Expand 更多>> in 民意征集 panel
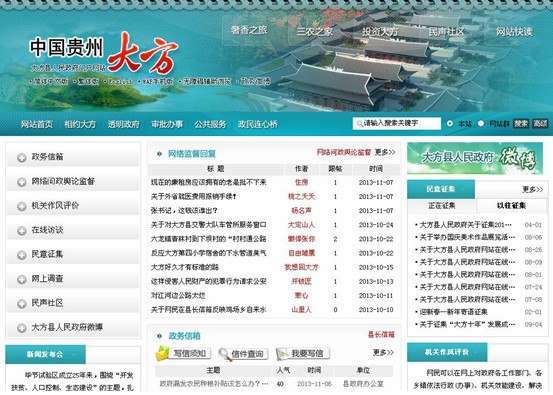This screenshot has height=395, width=553. 533,189
